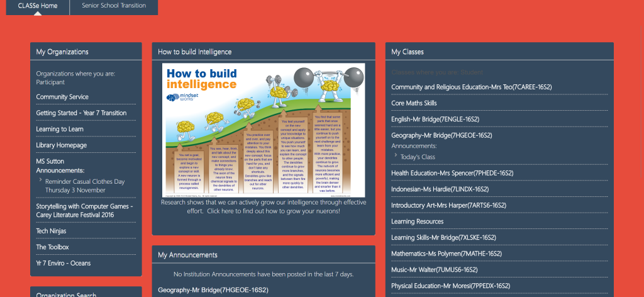Open the Tech Ninjas organization
Image resolution: width=644 pixels, height=297 pixels.
51,231
